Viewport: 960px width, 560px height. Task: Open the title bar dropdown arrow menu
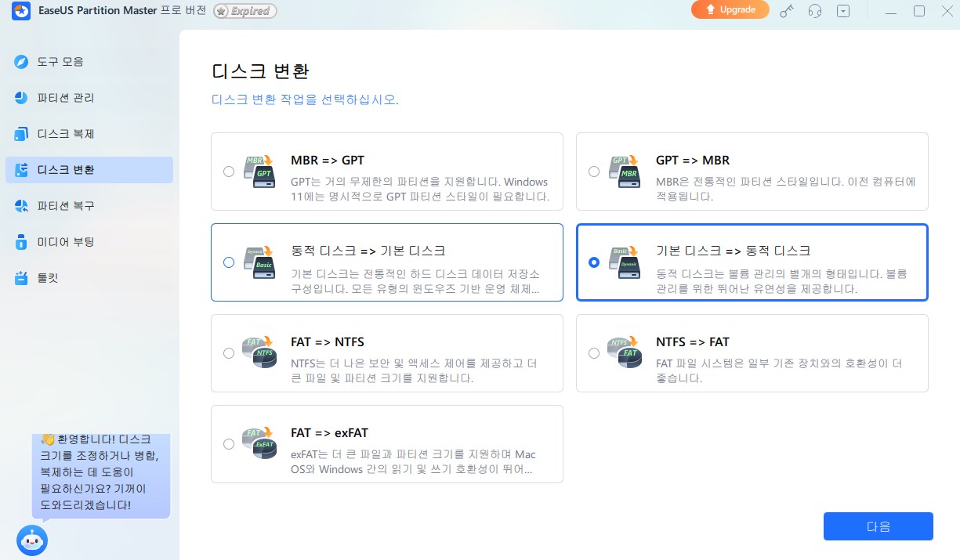click(x=843, y=11)
